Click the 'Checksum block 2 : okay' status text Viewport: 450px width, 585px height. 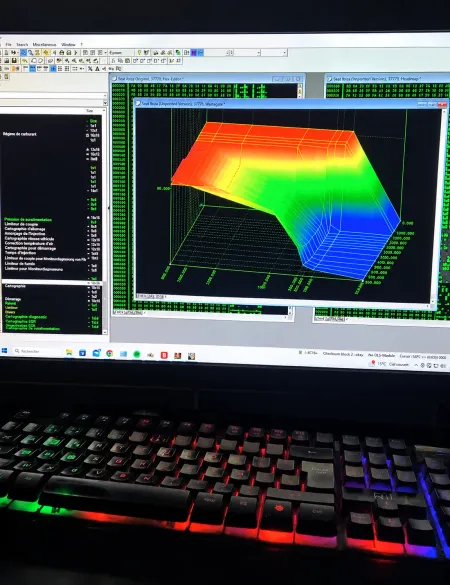(x=343, y=354)
